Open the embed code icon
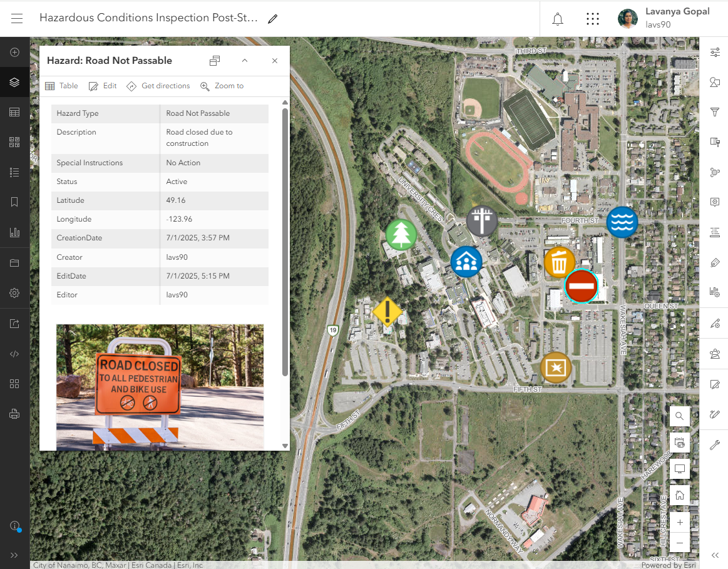728x569 pixels. pos(14,354)
